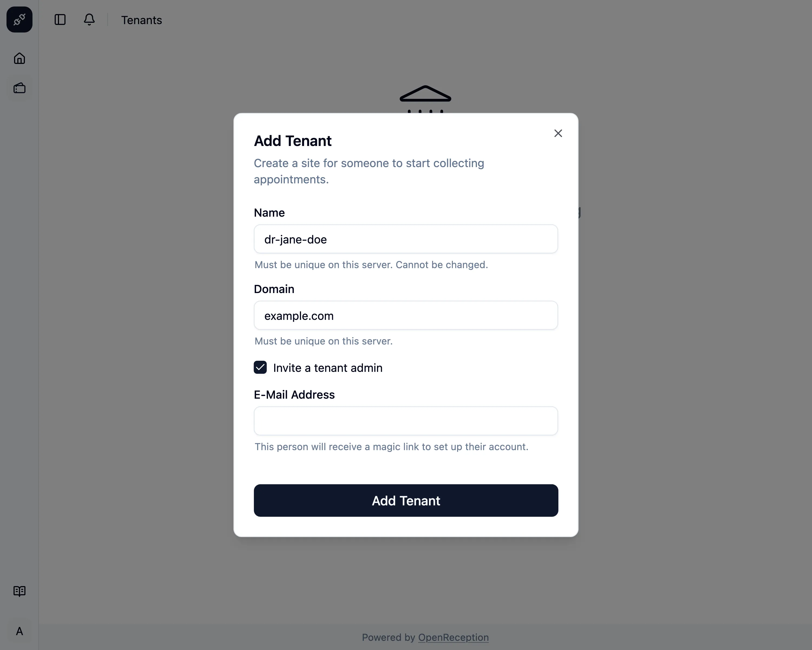Focus the Domain input containing example.com

(x=406, y=316)
